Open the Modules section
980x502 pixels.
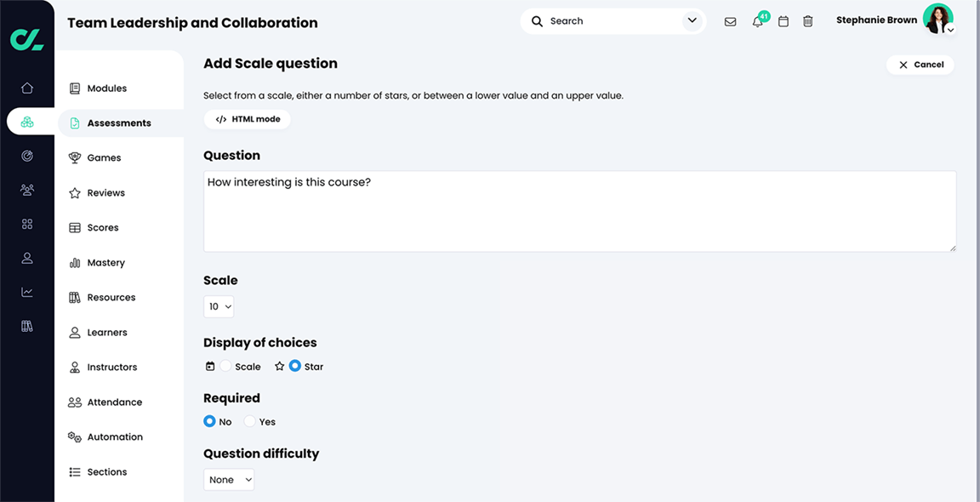106,88
